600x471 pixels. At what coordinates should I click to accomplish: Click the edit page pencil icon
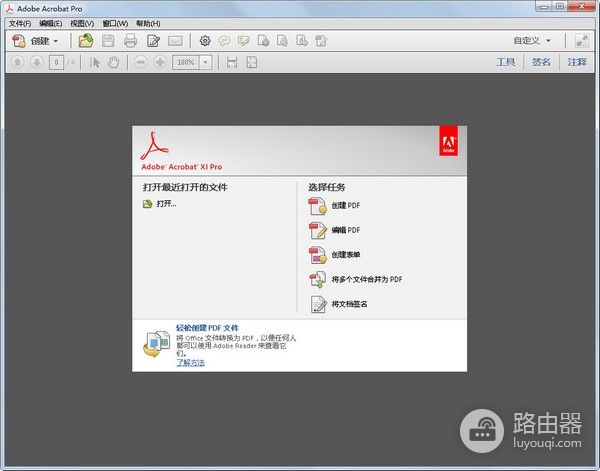[x=153, y=41]
